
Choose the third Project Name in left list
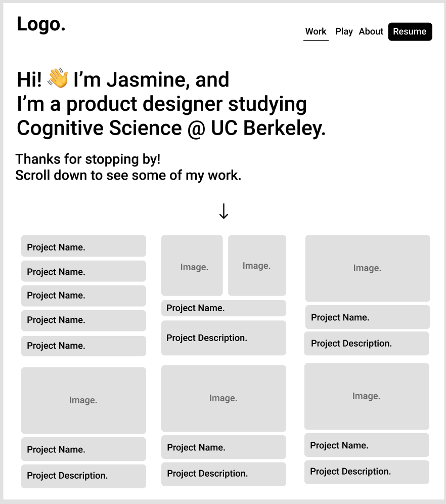[x=83, y=296]
